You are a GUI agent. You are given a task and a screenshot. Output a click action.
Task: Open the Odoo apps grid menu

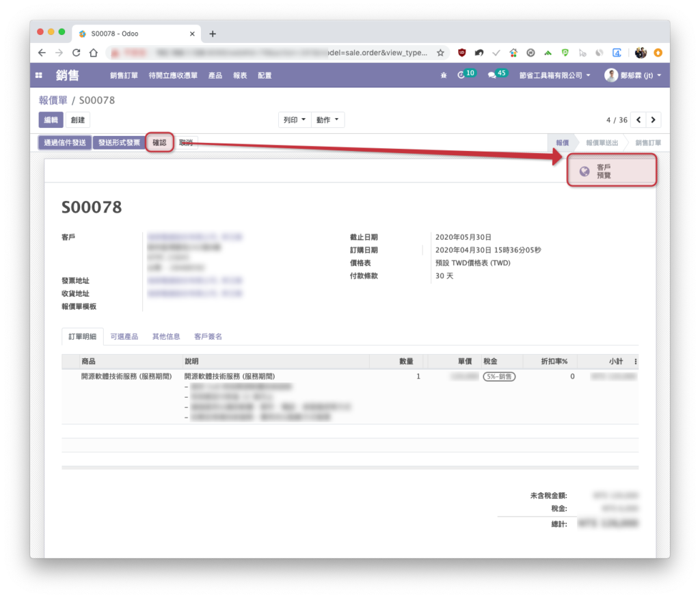click(x=39, y=75)
